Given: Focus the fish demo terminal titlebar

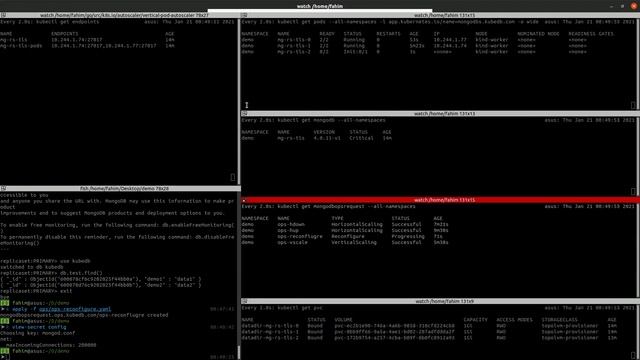Looking at the screenshot, I should [120, 189].
